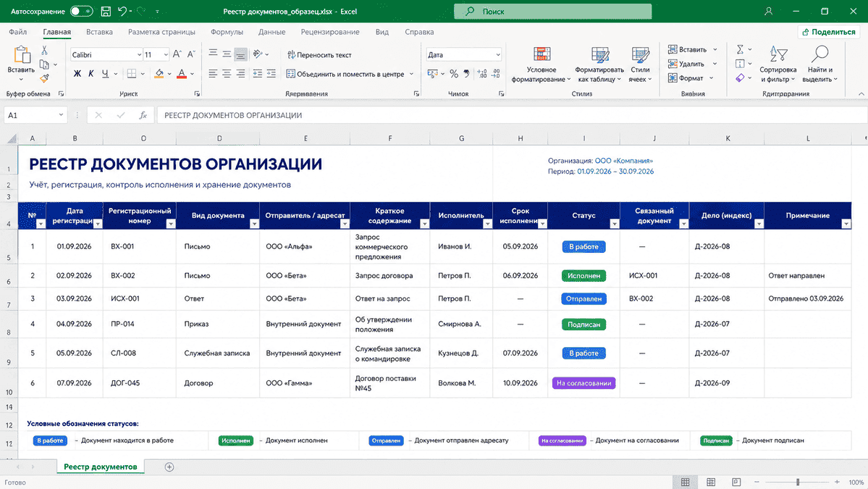Open the font size 11 dropdown
The height and width of the screenshot is (489, 868).
click(x=166, y=55)
